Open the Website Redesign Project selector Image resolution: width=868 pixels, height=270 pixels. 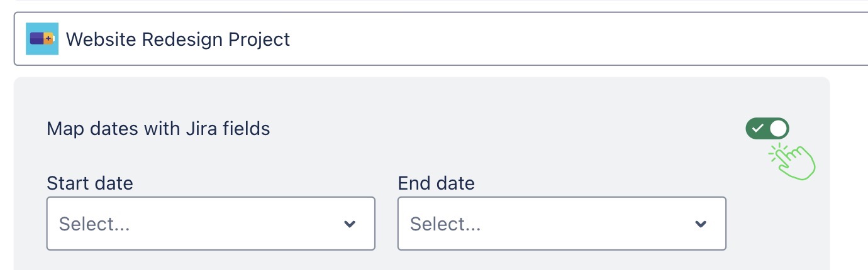pos(440,39)
